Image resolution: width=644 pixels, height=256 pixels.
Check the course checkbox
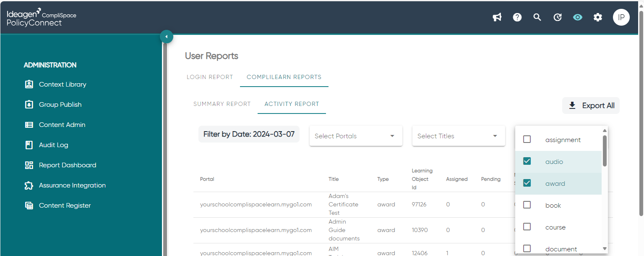tap(527, 227)
